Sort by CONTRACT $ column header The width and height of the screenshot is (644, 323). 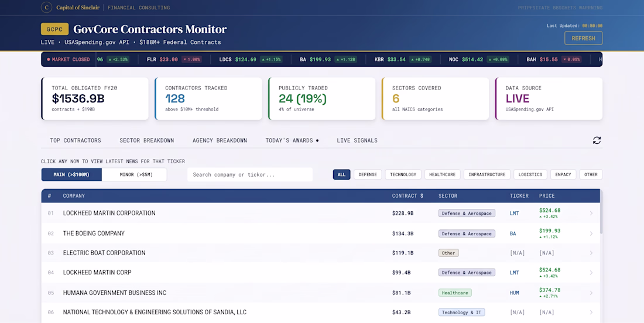(407, 196)
